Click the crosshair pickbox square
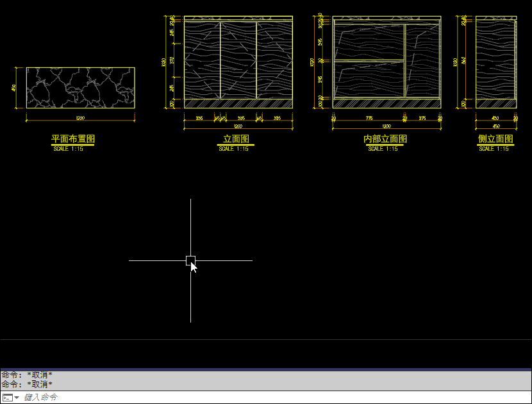The height and width of the screenshot is (404, 532). point(190,260)
